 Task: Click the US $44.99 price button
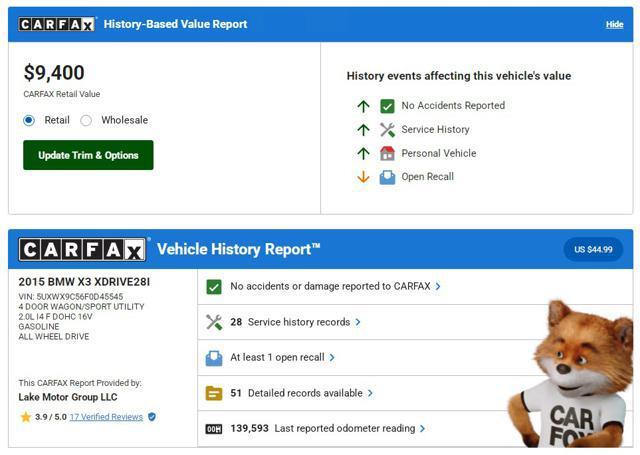pyautogui.click(x=593, y=249)
